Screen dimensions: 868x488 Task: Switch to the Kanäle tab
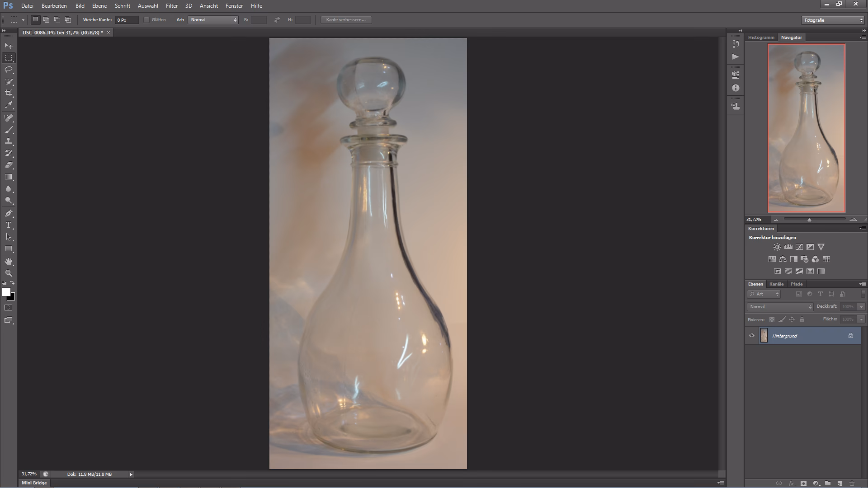(x=776, y=284)
